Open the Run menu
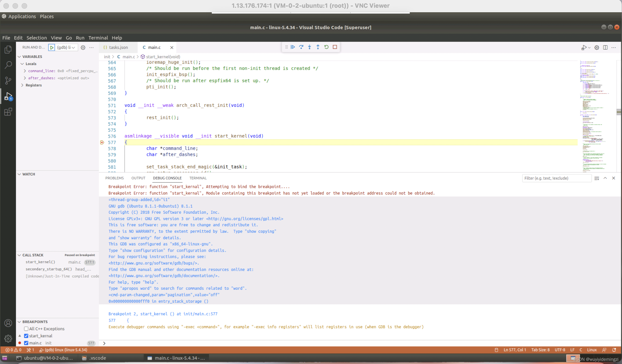Screen dimensions: 622x364 coord(80,38)
